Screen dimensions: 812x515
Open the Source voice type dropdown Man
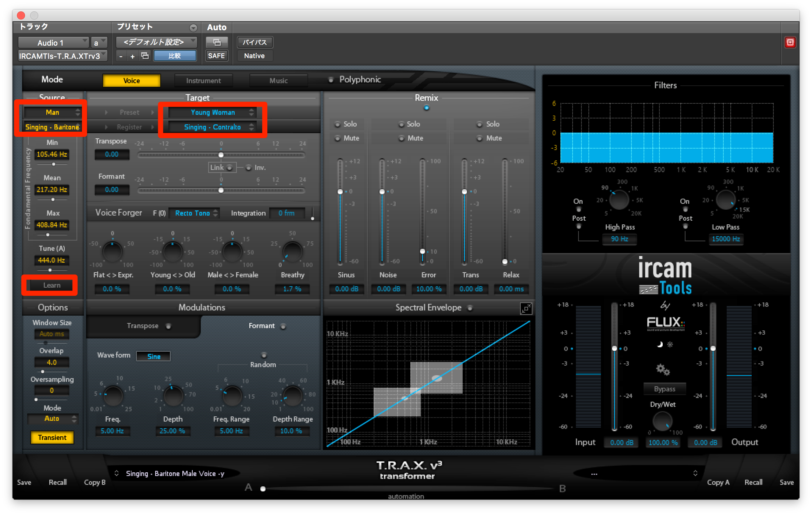(x=52, y=112)
